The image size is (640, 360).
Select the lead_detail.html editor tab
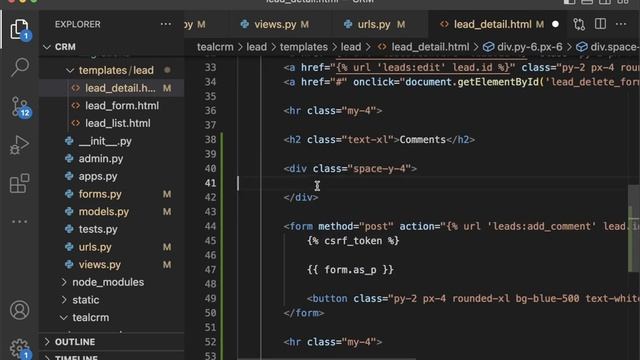492,24
